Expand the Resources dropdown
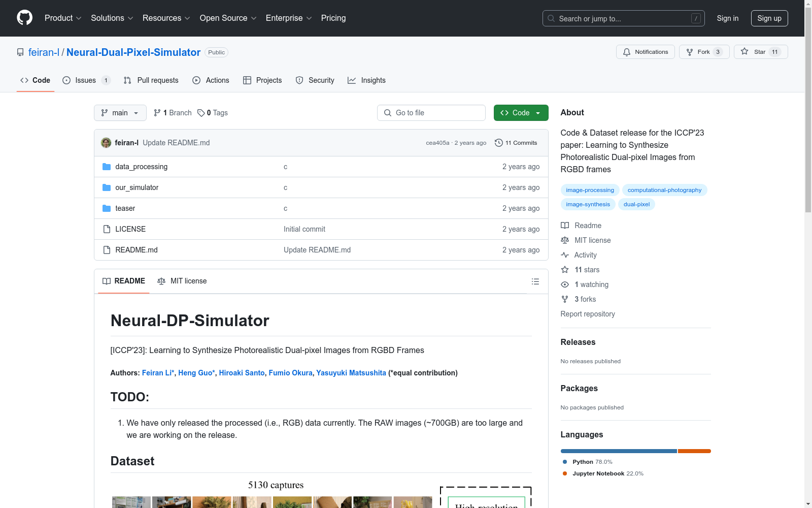812x508 pixels. tap(166, 18)
